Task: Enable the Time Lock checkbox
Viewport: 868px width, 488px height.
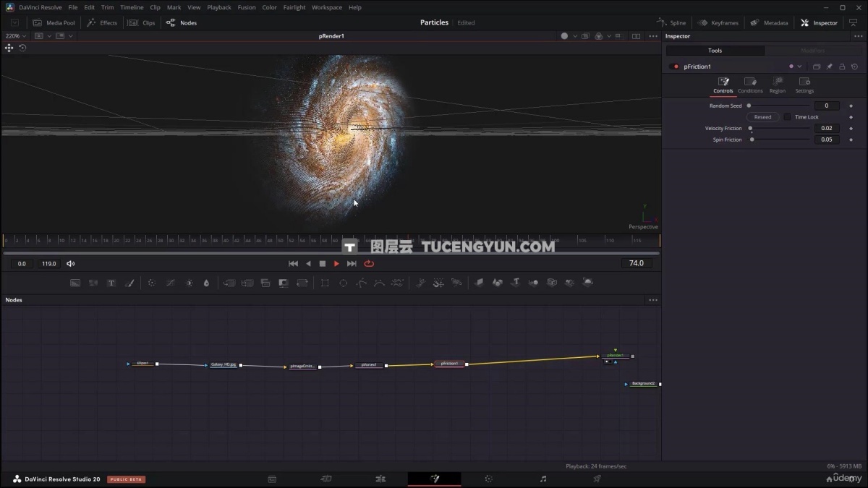Action: (x=787, y=117)
